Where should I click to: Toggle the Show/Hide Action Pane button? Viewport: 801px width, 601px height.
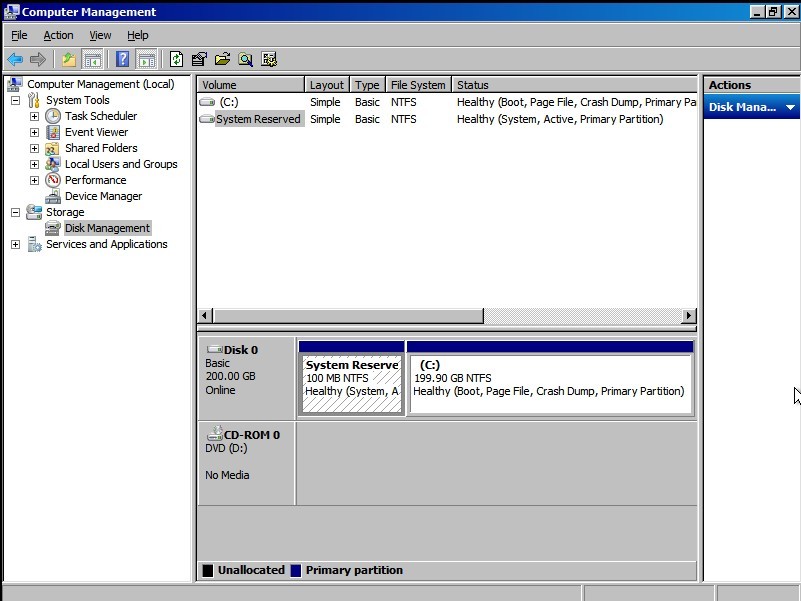coord(147,60)
